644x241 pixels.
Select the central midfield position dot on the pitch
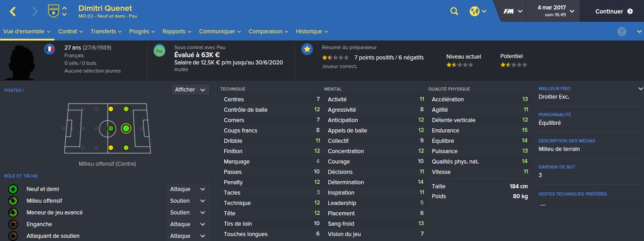click(111, 129)
